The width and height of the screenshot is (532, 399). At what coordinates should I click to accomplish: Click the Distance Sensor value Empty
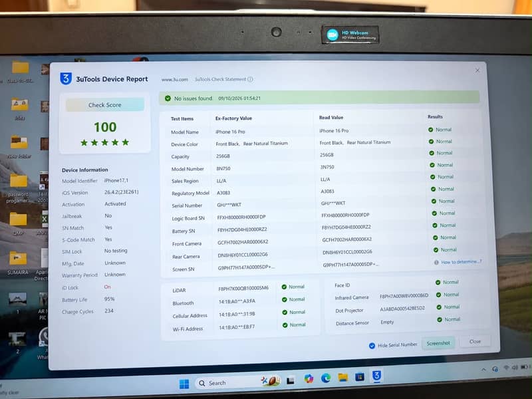pos(387,323)
